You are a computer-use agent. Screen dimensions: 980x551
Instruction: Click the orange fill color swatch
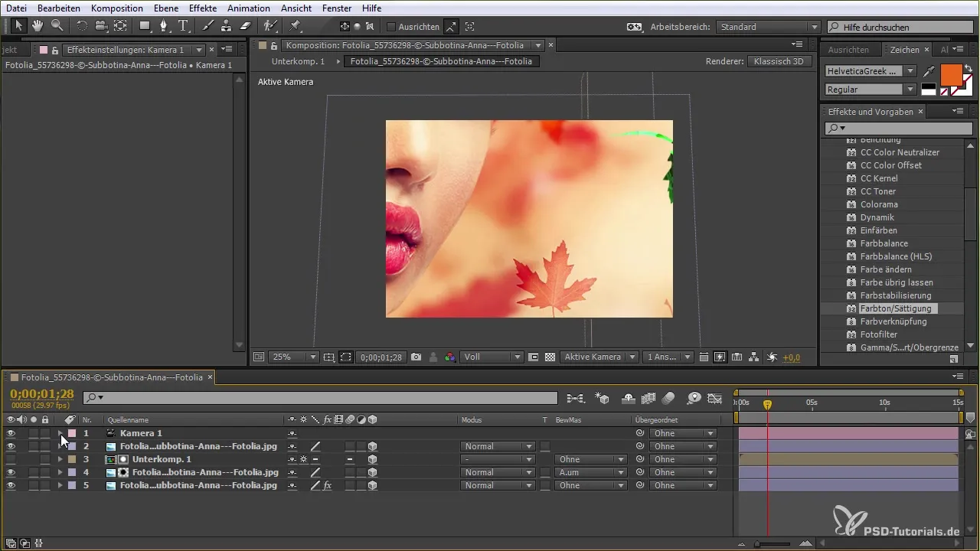pyautogui.click(x=950, y=75)
